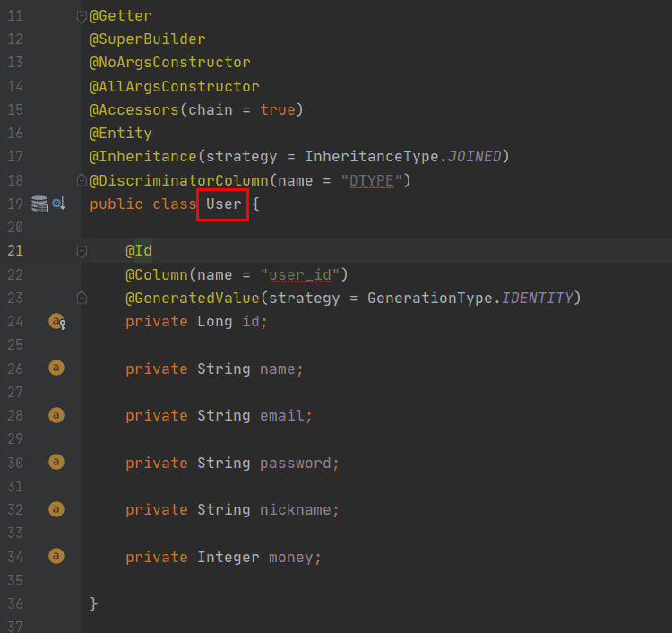Click the attribute gutter icon beside the email field
This screenshot has width=672, height=633.
(x=56, y=415)
